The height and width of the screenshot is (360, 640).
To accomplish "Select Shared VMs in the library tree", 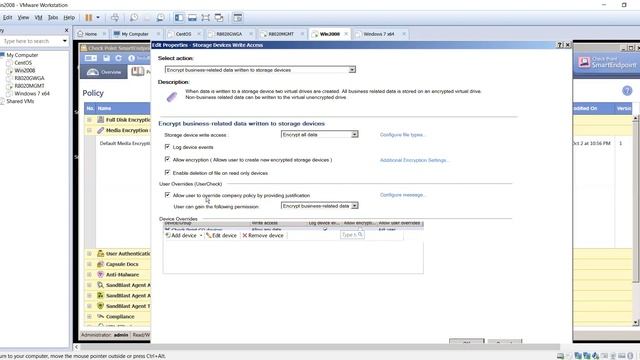I will point(20,101).
